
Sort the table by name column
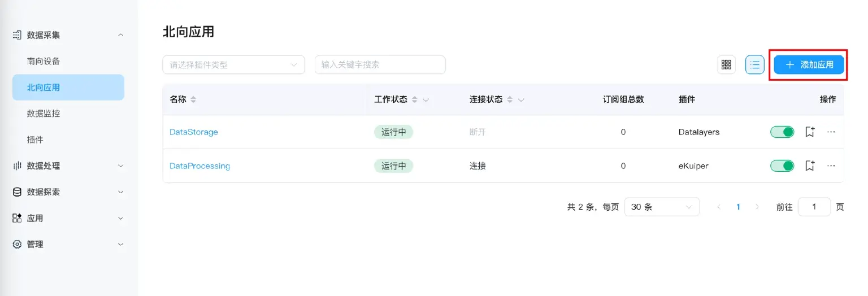coord(193,99)
